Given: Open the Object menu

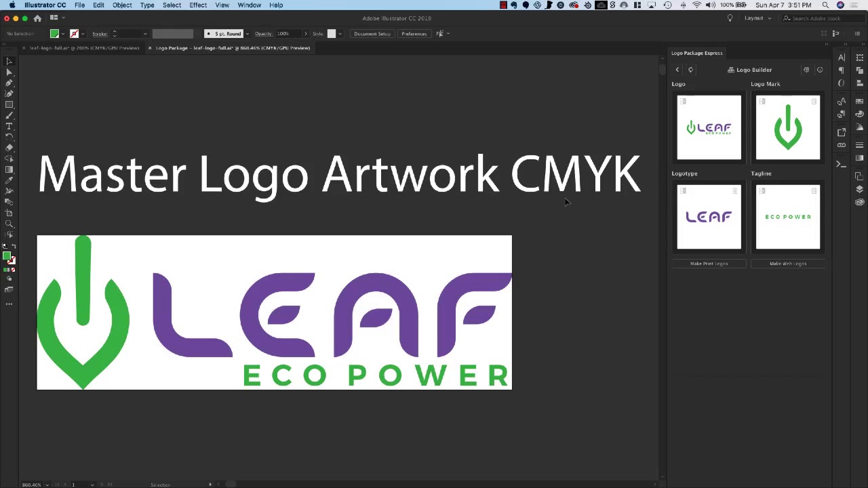Looking at the screenshot, I should (x=122, y=5).
